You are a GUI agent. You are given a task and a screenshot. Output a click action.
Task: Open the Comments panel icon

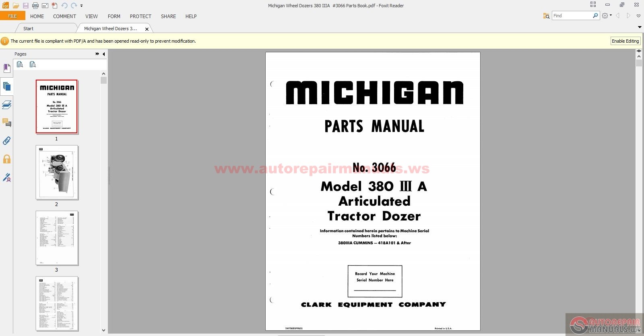(x=6, y=123)
